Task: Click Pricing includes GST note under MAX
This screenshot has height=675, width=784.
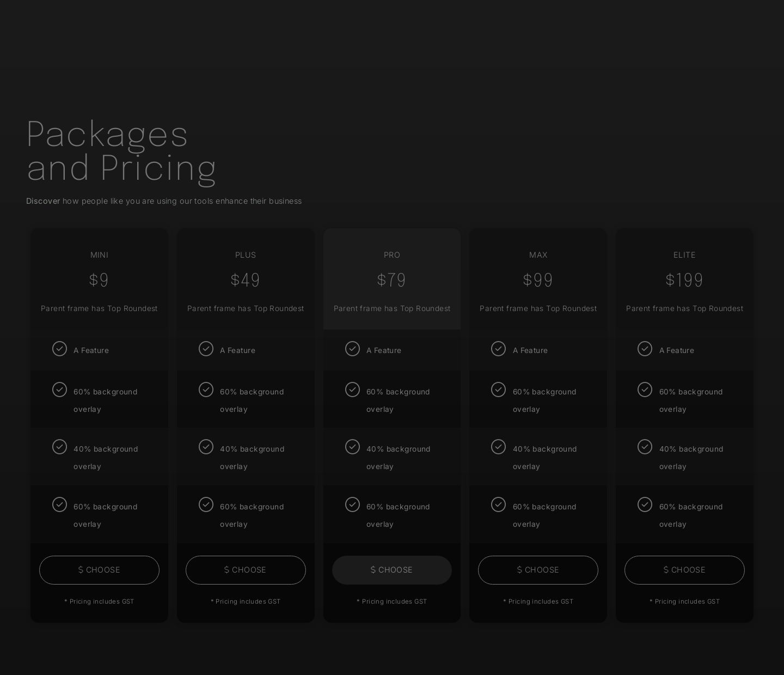Action: tap(538, 601)
